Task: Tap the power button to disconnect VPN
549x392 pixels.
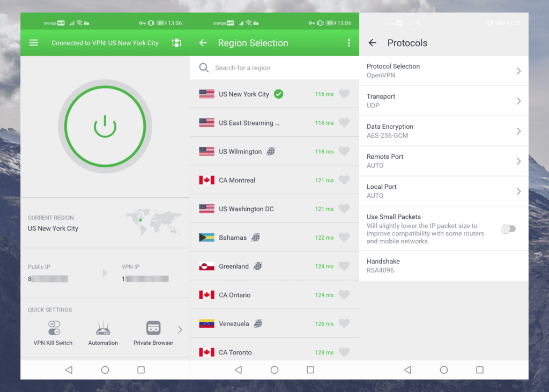Action: (105, 127)
